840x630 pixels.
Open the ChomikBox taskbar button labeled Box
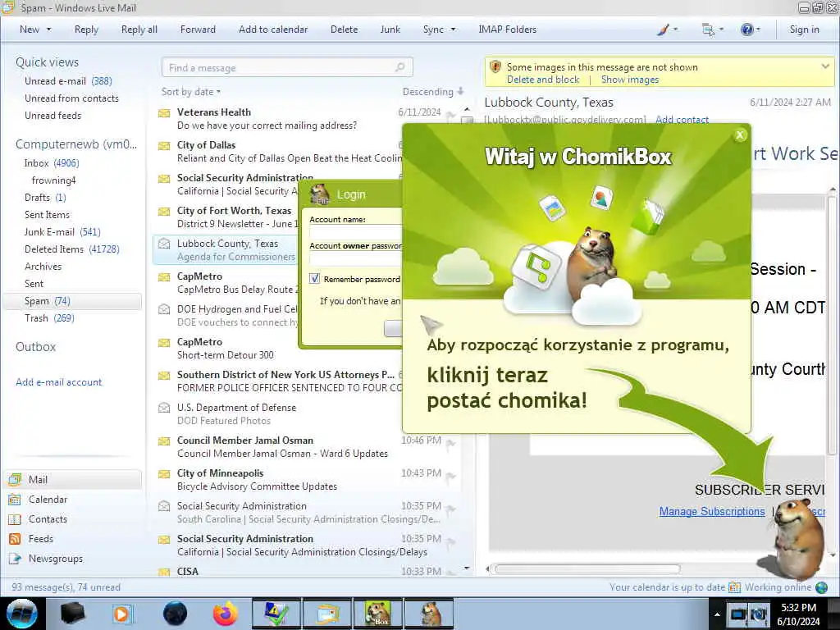(x=377, y=614)
